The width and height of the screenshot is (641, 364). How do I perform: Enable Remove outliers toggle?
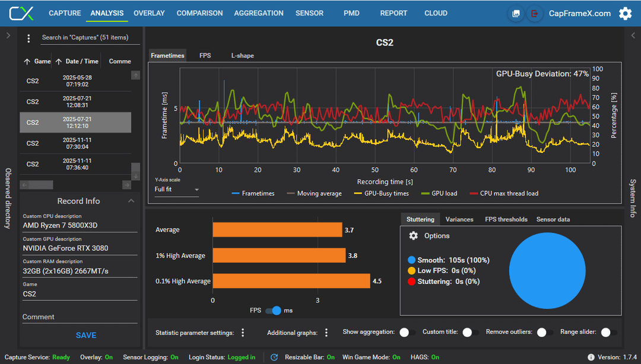545,332
